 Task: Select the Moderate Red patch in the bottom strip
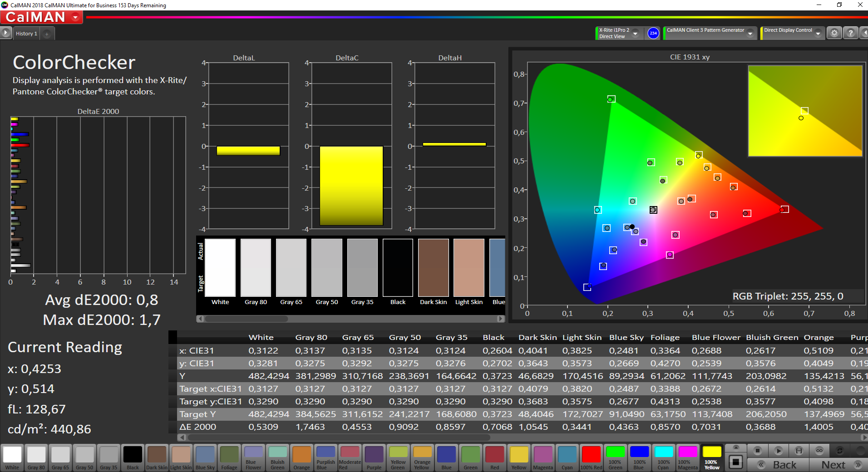(x=350, y=457)
